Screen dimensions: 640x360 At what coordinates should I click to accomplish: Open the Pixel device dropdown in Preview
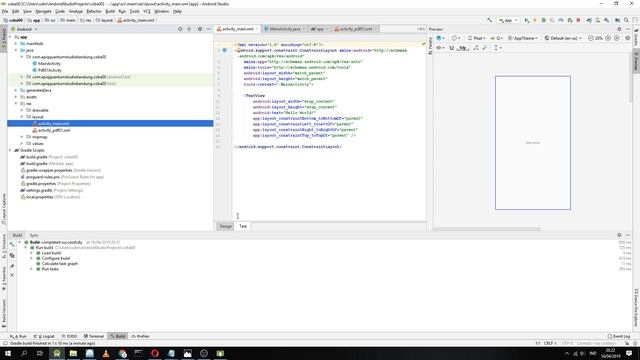pyautogui.click(x=476, y=38)
